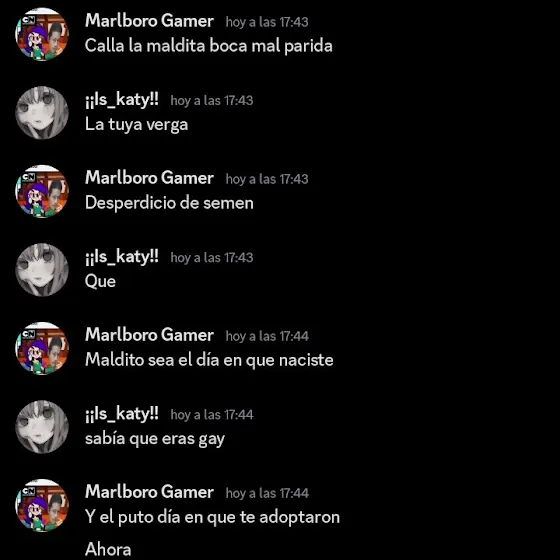Click Marlboro Gamer name above 'Y el puto día'

pyautogui.click(x=149, y=492)
